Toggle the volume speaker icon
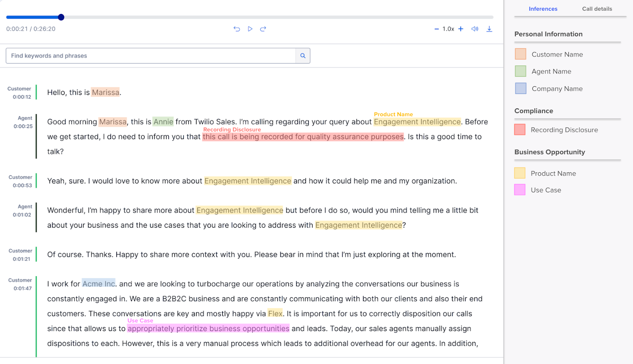The height and width of the screenshot is (364, 633). pos(475,29)
